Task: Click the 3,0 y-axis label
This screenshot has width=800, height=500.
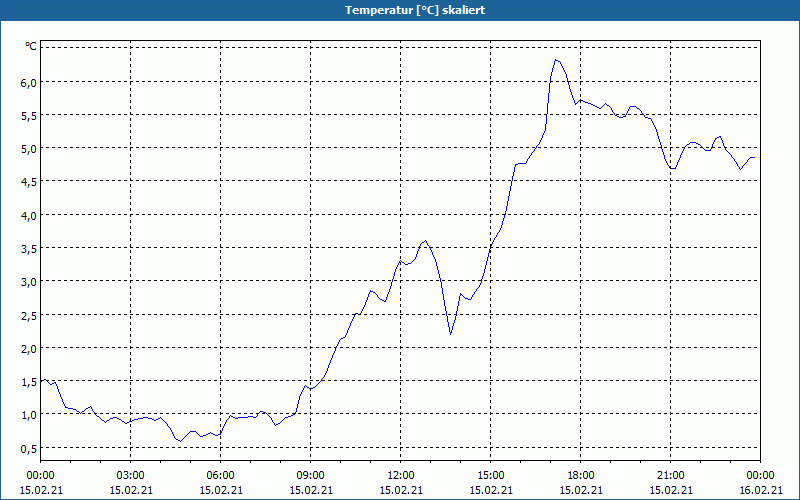Action: [x=28, y=282]
